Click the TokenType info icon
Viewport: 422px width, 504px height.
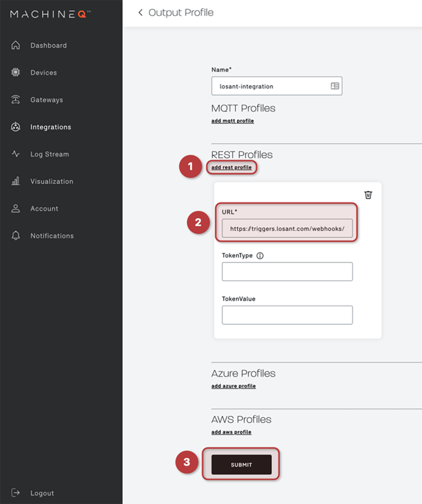point(260,256)
